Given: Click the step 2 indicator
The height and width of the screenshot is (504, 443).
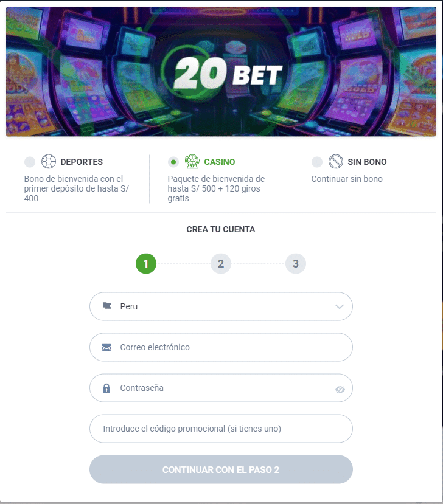Looking at the screenshot, I should tap(220, 263).
